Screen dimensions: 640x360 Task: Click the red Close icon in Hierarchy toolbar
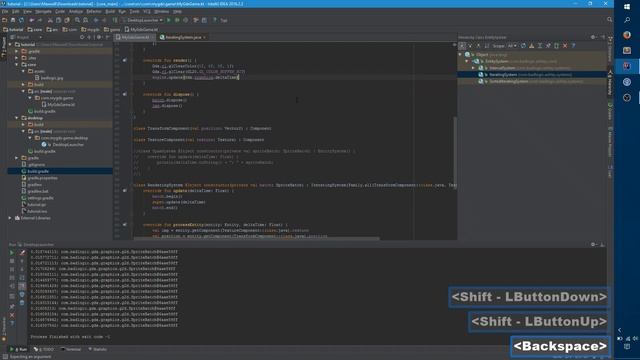point(565,46)
